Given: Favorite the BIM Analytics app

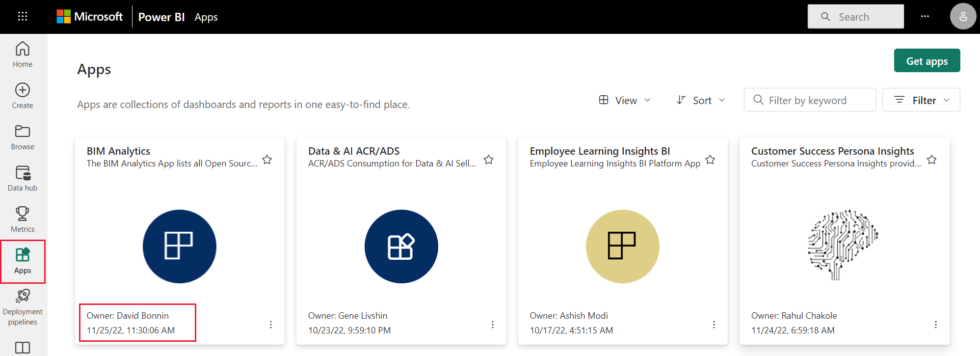Looking at the screenshot, I should (267, 160).
